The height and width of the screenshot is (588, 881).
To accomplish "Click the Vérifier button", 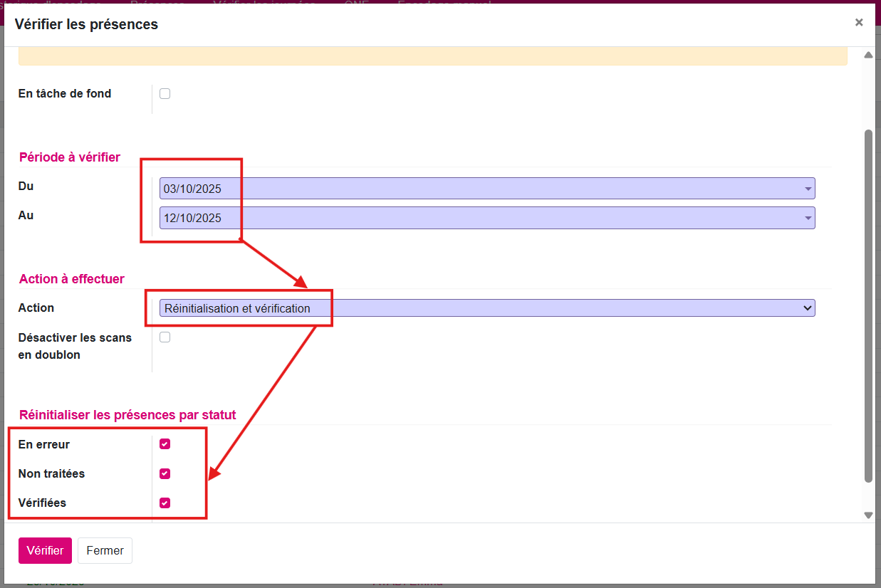I will click(x=45, y=550).
